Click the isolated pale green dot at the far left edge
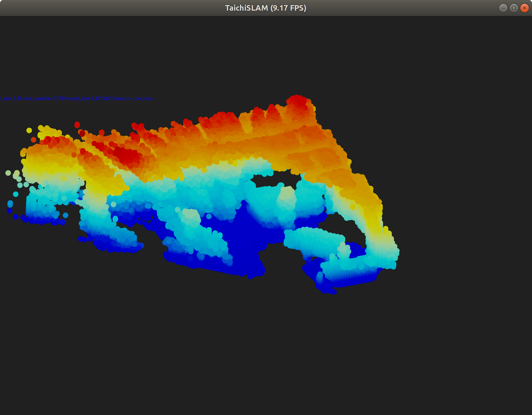Image resolution: width=532 pixels, height=415 pixels. click(x=8, y=173)
